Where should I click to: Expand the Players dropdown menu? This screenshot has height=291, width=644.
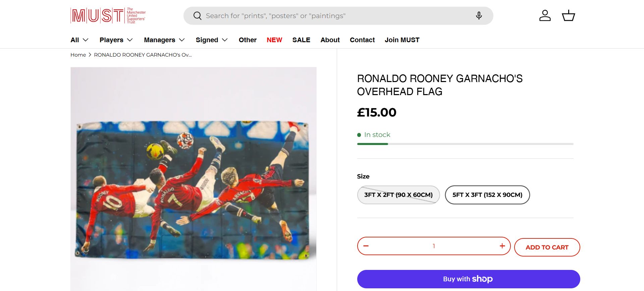(x=116, y=40)
